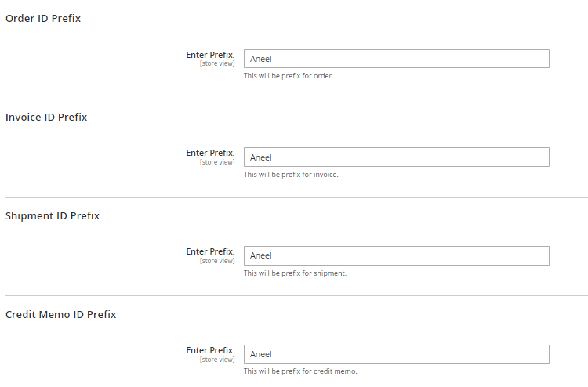Collapse the Order ID Prefix section
The image size is (588, 387).
(43, 19)
